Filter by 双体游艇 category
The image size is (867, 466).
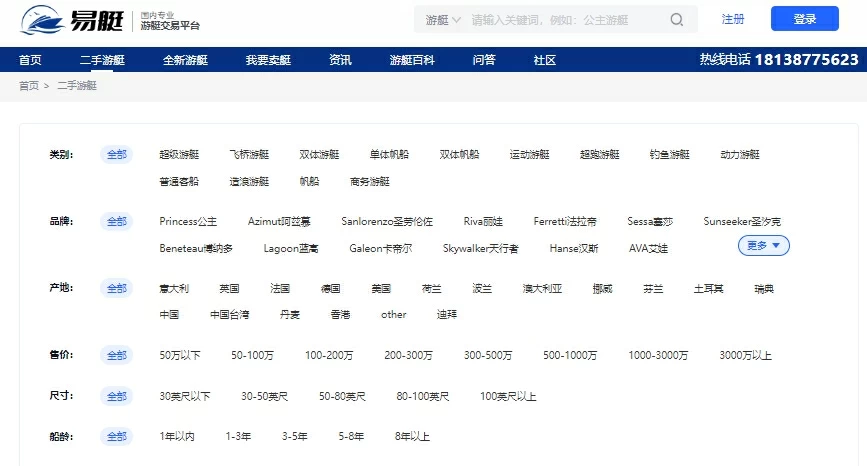tap(319, 154)
